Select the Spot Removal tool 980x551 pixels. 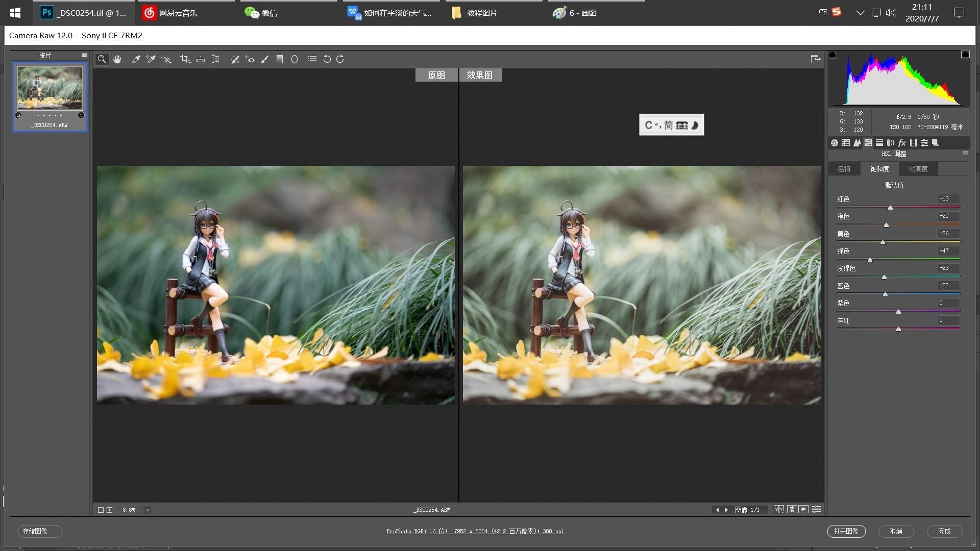(x=235, y=59)
